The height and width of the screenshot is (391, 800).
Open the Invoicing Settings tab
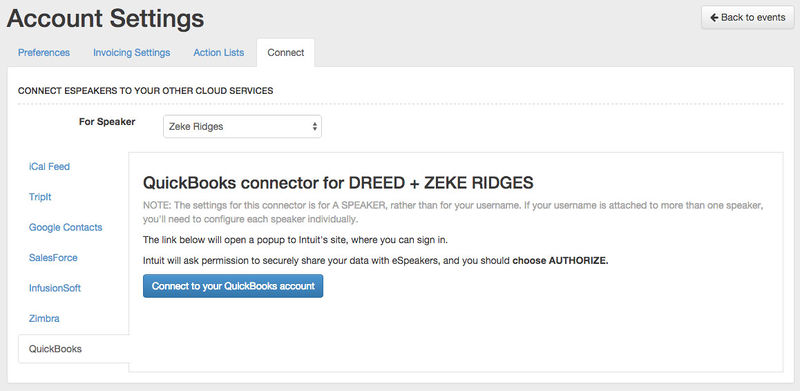[x=132, y=53]
